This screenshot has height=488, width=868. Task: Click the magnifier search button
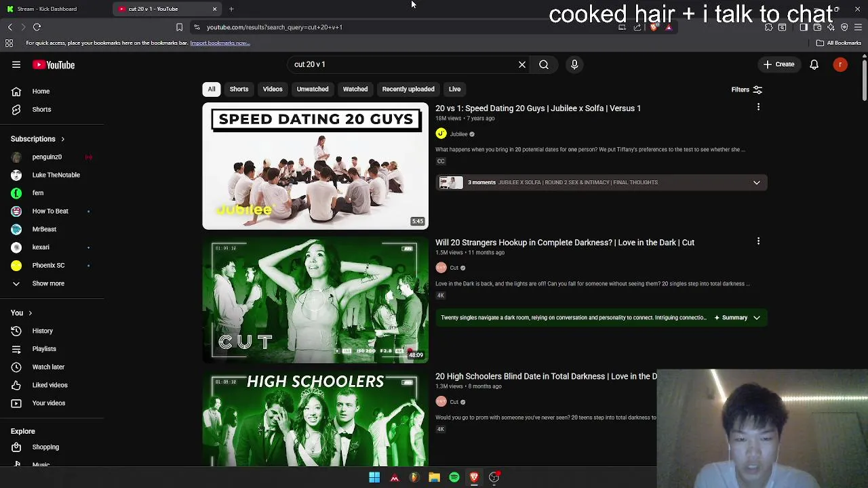click(x=544, y=64)
